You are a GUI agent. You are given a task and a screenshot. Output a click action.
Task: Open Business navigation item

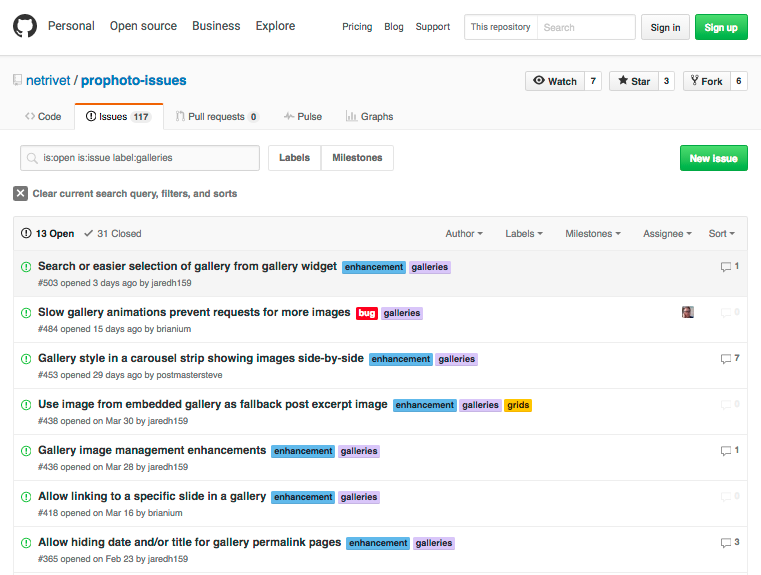216,26
